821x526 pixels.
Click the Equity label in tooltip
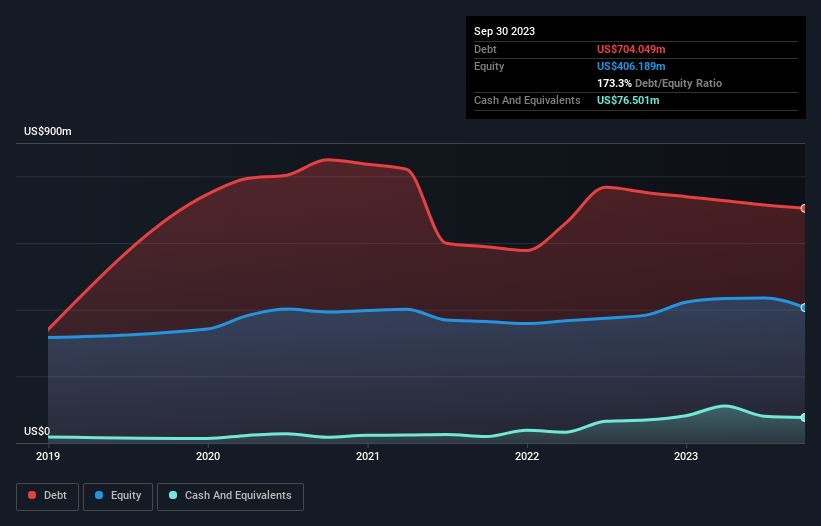click(489, 66)
